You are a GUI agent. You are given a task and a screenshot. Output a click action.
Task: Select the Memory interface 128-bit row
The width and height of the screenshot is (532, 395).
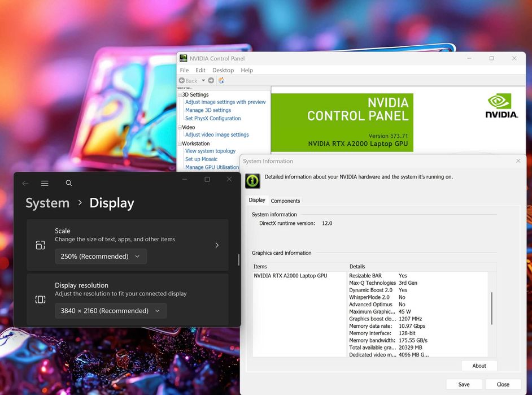click(x=418, y=333)
